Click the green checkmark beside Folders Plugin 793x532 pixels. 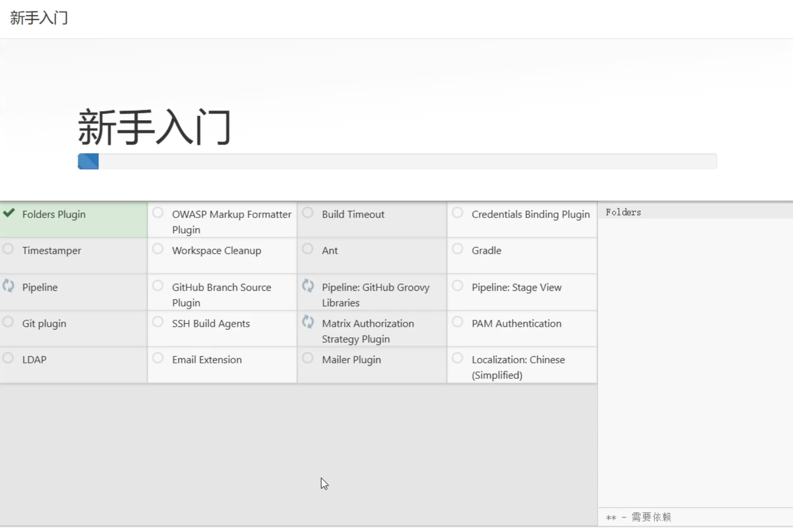tap(9, 213)
